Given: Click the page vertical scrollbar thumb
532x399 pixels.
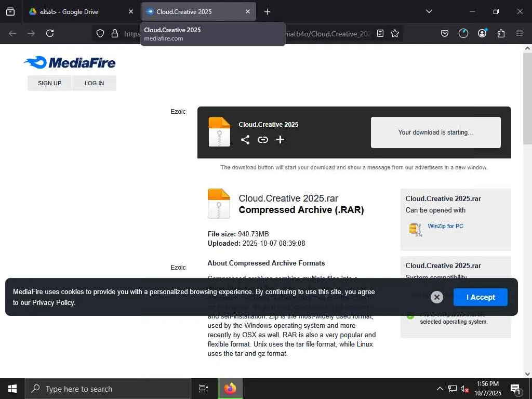Looking at the screenshot, I should pyautogui.click(x=528, y=98).
